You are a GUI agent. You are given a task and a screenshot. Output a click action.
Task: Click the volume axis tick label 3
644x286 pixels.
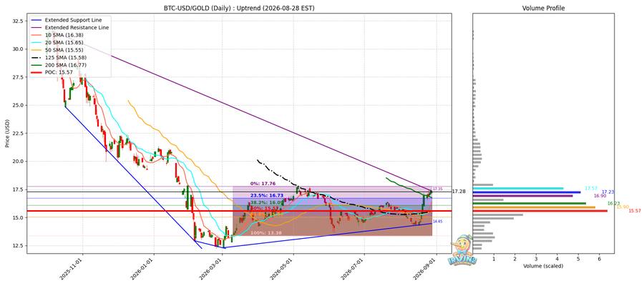click(536, 259)
